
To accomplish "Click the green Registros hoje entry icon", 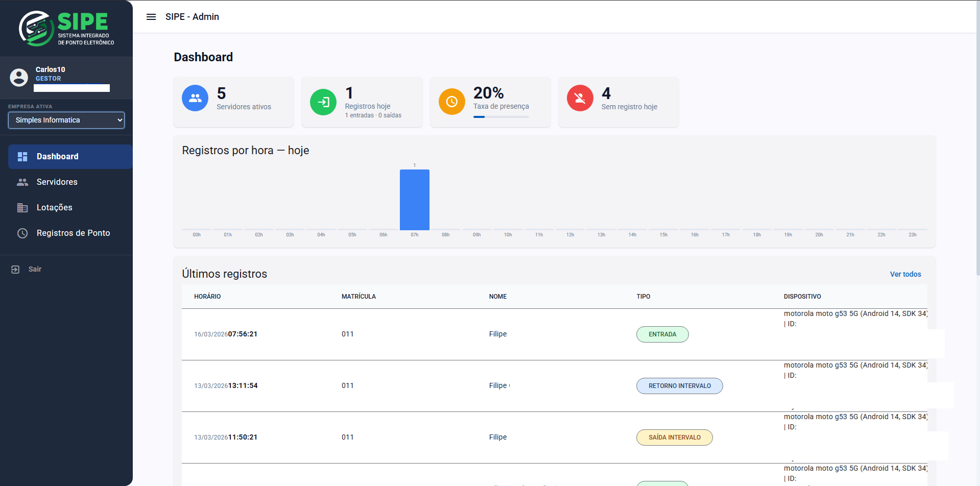I will pos(323,102).
